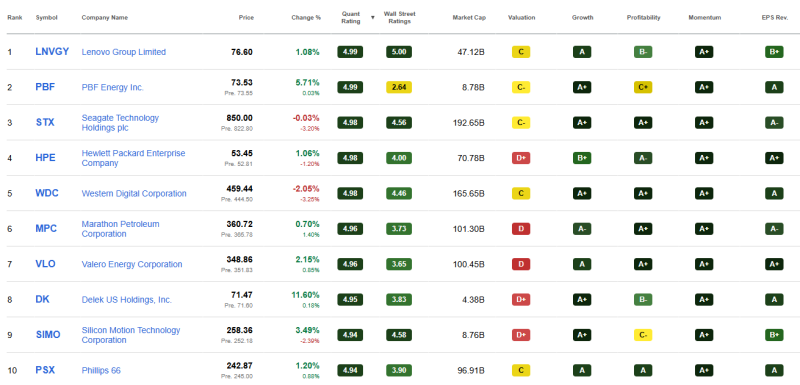Click SIMO's yellow C- profitability grade
Viewport: 800px width, 385px height.
(x=643, y=335)
